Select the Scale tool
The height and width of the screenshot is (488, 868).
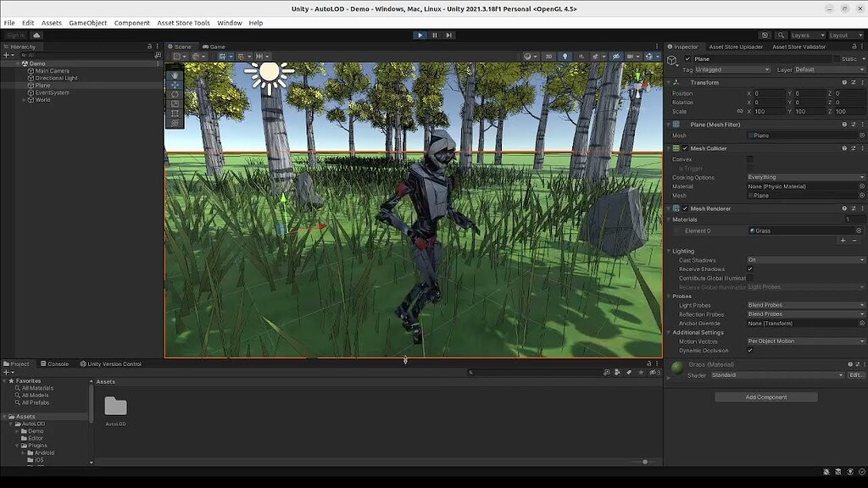175,104
